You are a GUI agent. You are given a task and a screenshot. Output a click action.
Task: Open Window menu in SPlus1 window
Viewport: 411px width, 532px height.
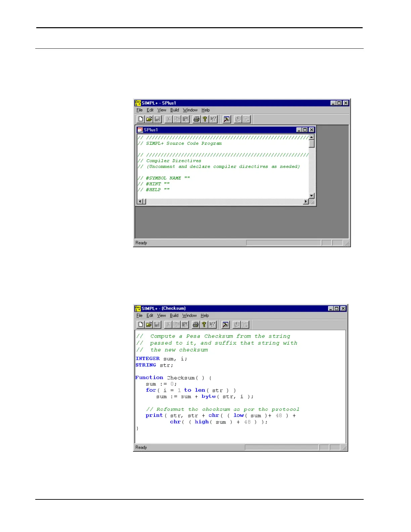click(190, 110)
